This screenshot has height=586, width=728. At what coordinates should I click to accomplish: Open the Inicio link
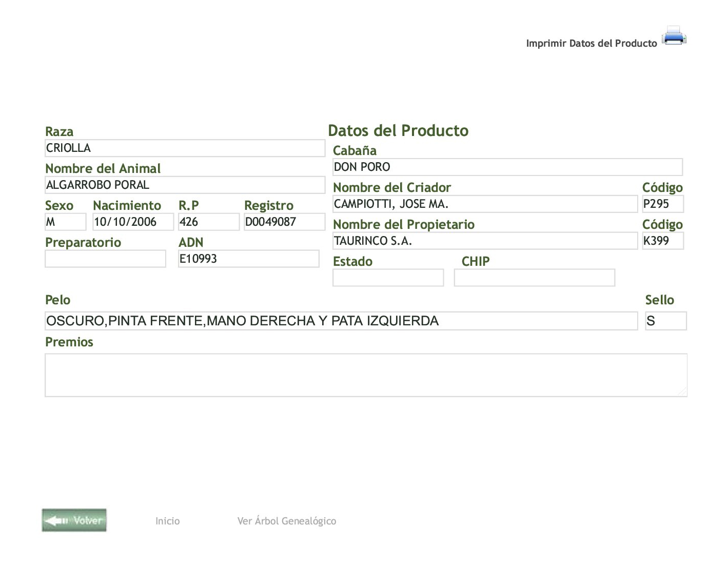coord(167,521)
